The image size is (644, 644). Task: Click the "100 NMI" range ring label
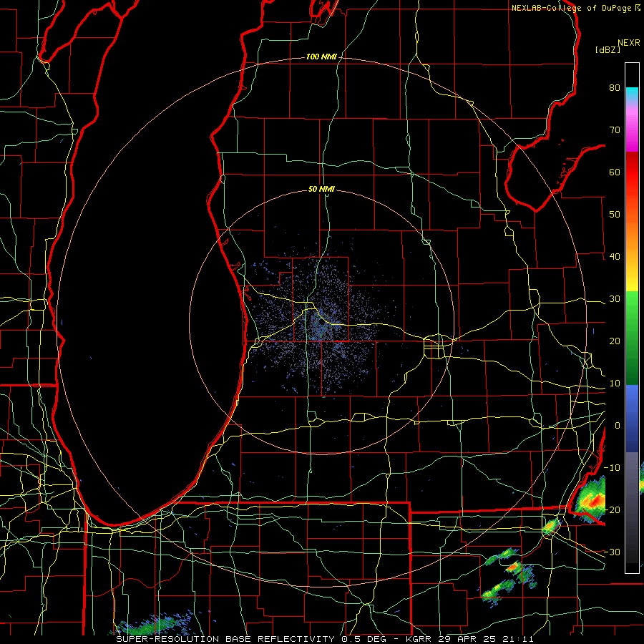(x=321, y=57)
